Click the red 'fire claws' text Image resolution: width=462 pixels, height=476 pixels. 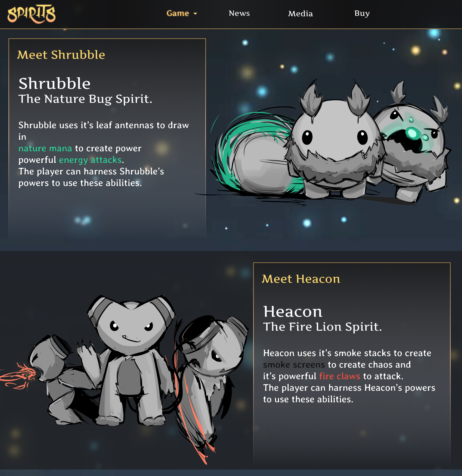click(339, 376)
